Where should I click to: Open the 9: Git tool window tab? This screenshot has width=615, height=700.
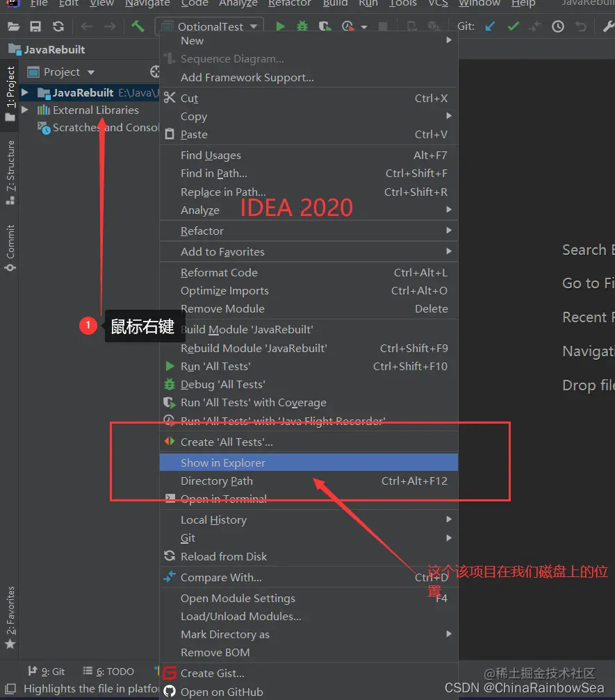coord(47,672)
